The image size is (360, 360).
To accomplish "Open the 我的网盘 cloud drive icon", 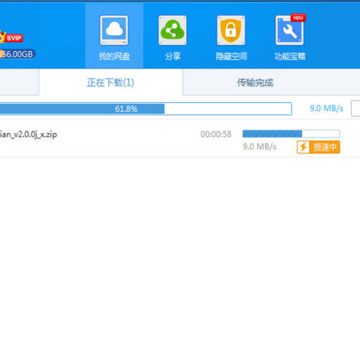I will point(114,30).
